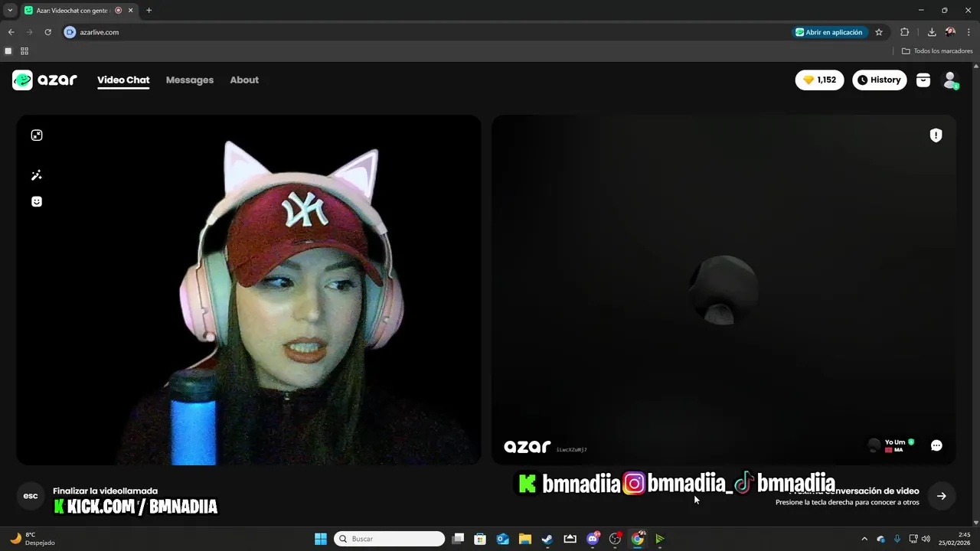Open Chrome from taskbar
The image size is (980, 551).
(x=637, y=539)
